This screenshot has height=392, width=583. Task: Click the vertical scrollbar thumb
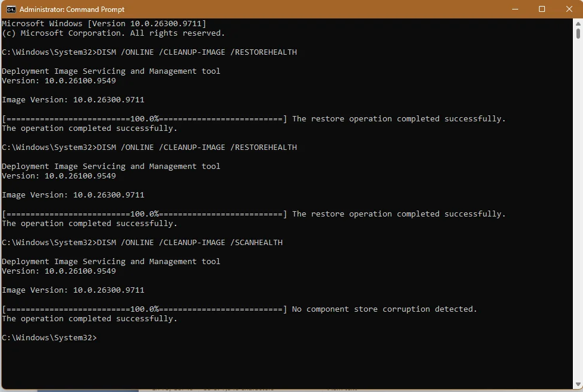(578, 33)
